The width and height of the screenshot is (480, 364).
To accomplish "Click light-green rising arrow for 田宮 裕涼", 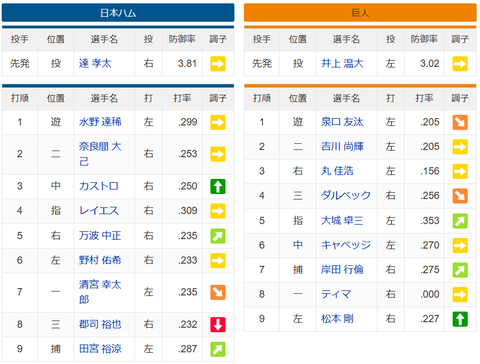I will (218, 349).
